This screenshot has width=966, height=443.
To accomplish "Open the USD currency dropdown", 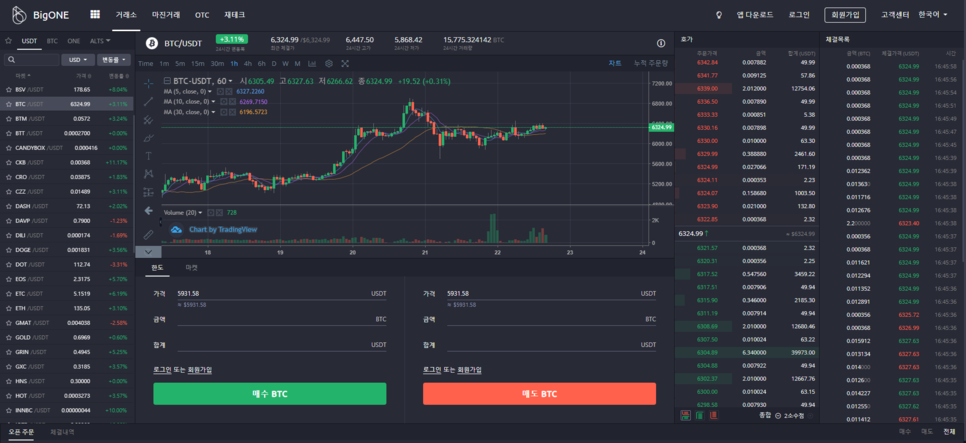I will click(x=77, y=60).
